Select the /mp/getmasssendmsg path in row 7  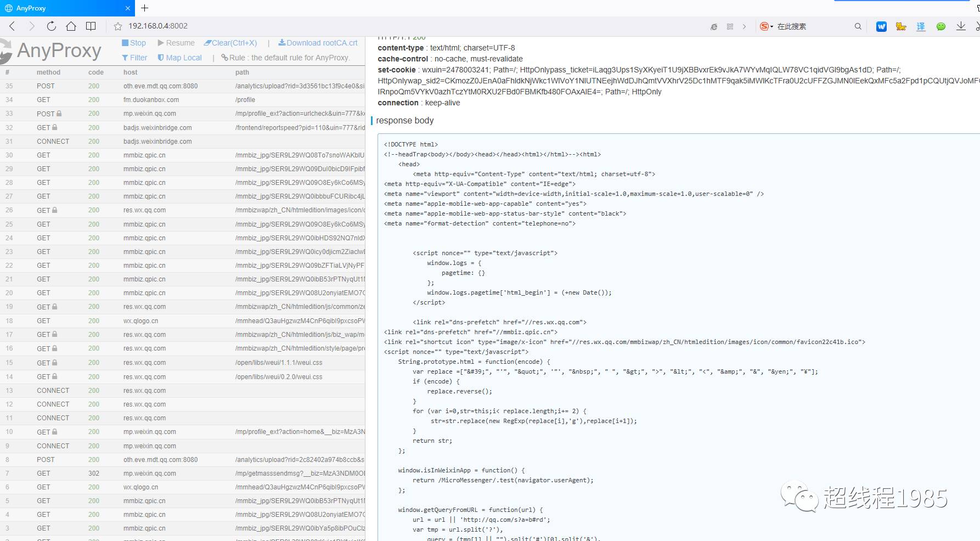click(x=300, y=474)
